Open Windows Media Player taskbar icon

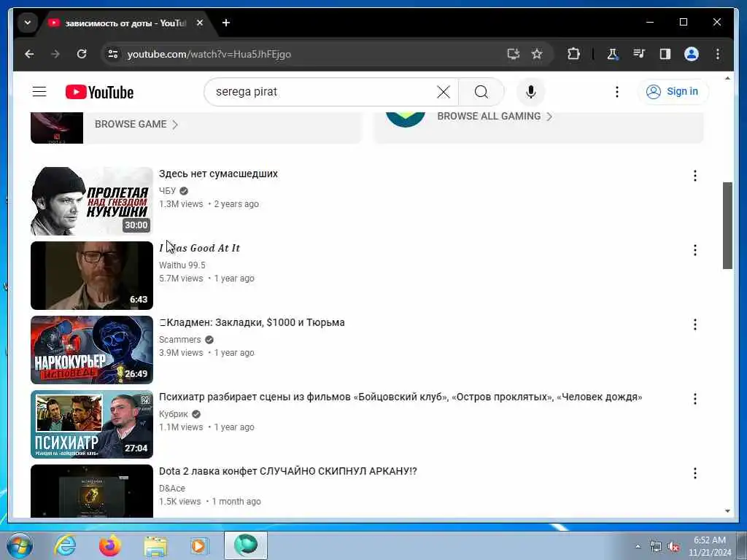(x=200, y=545)
